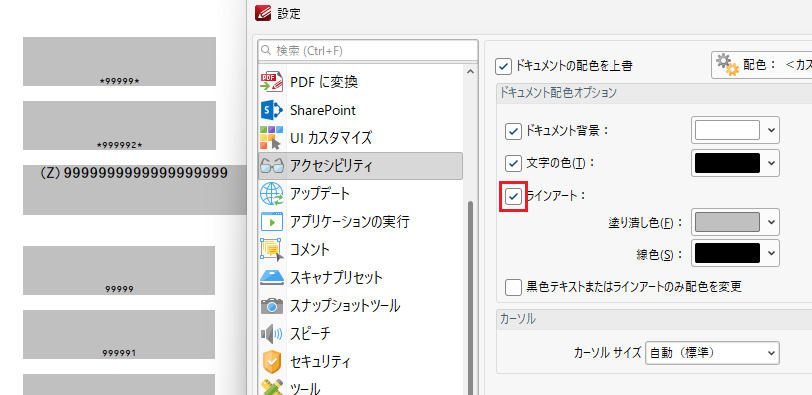Select スナップショットツール category
Screen dimensions: 812x395
point(360,305)
